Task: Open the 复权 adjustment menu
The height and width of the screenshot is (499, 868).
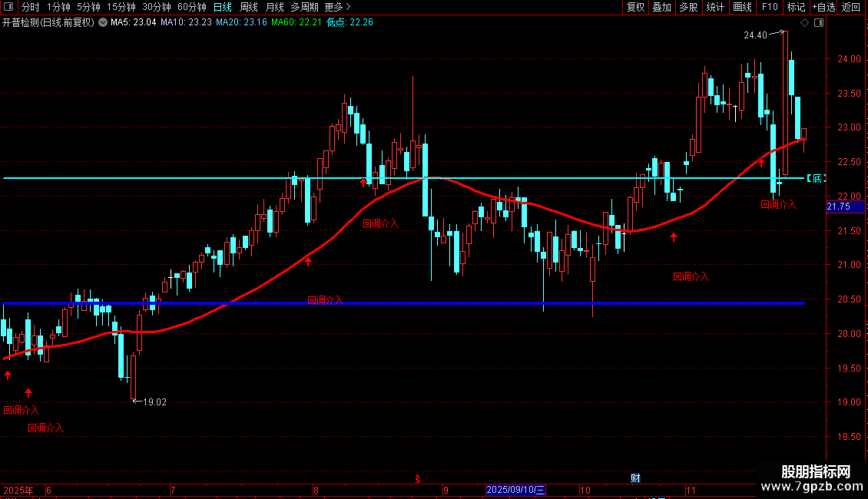Action: pyautogui.click(x=635, y=7)
